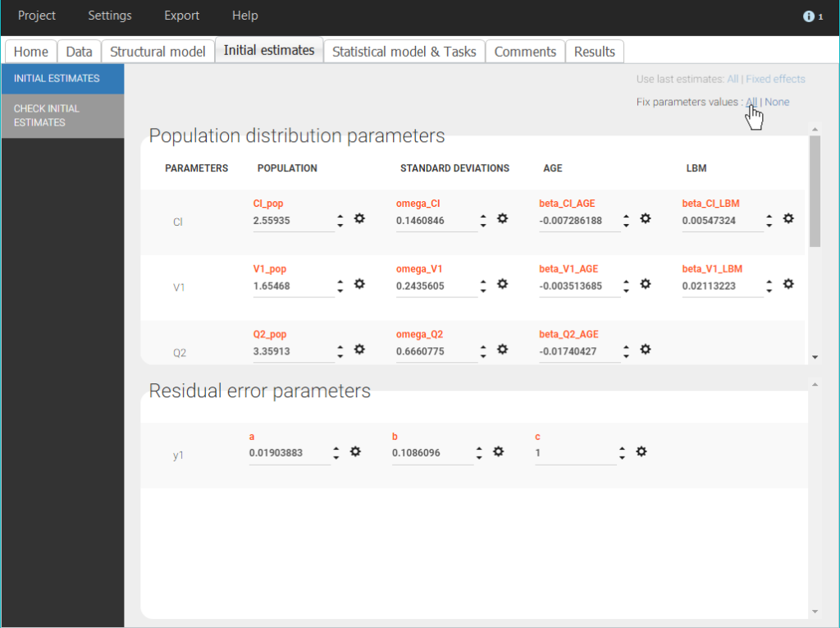
Task: Fix all parameter values via All link
Action: coord(751,102)
